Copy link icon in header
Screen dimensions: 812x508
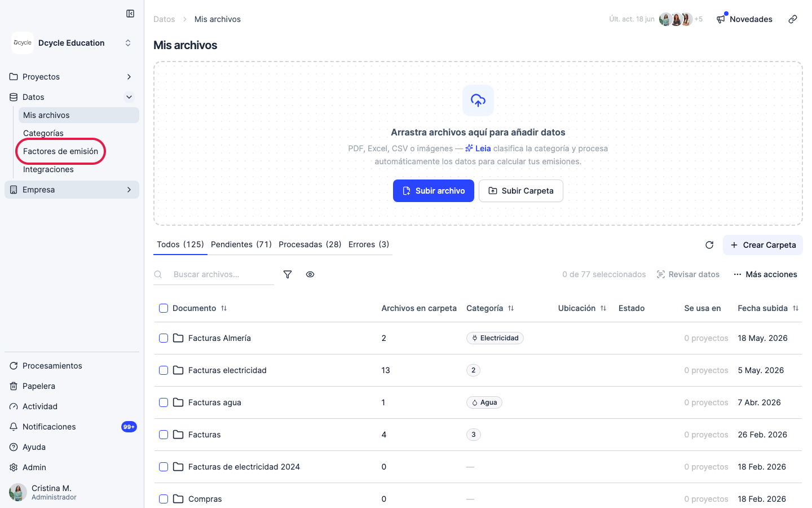[793, 19]
